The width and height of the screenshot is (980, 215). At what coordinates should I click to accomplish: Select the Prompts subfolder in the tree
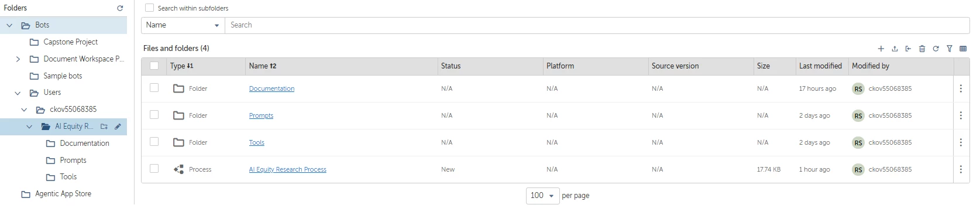click(73, 161)
